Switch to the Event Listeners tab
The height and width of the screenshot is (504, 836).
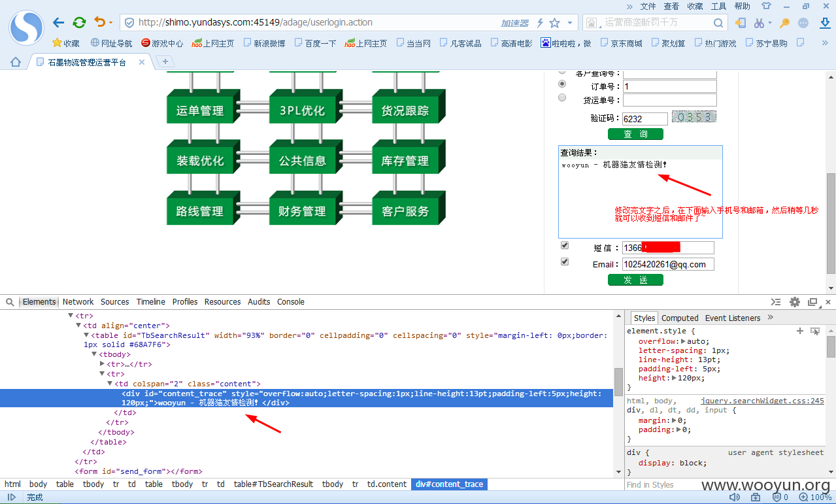[733, 318]
